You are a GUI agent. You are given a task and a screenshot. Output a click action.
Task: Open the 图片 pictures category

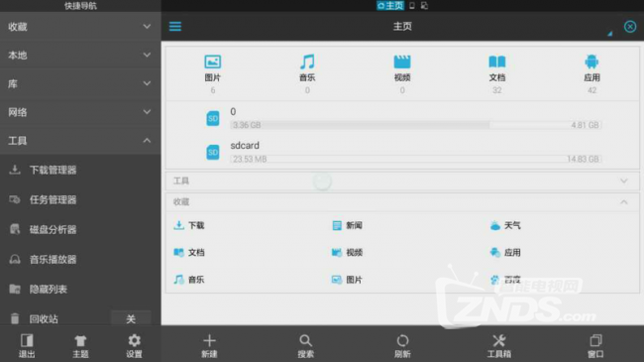click(x=213, y=73)
